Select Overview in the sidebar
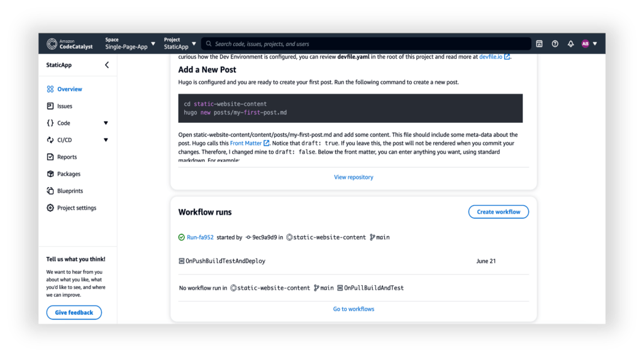Viewport: 644px width, 357px height. point(69,89)
